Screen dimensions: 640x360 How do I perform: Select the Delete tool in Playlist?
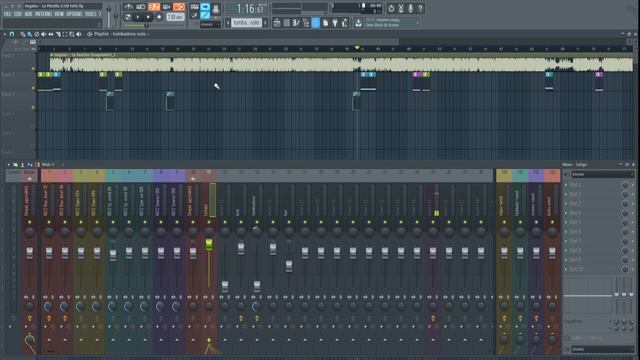[37, 34]
